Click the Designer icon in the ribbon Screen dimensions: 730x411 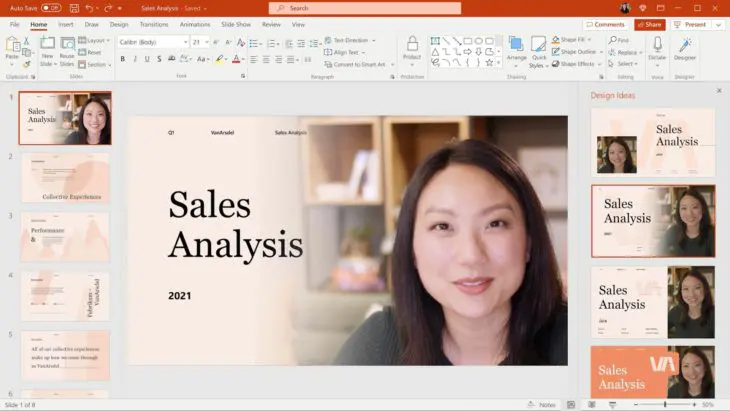[x=685, y=45]
